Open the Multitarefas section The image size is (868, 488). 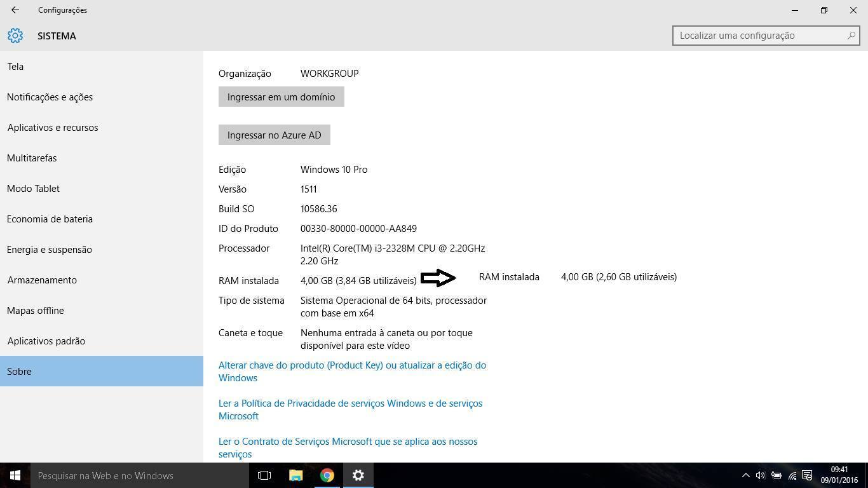pos(102,158)
